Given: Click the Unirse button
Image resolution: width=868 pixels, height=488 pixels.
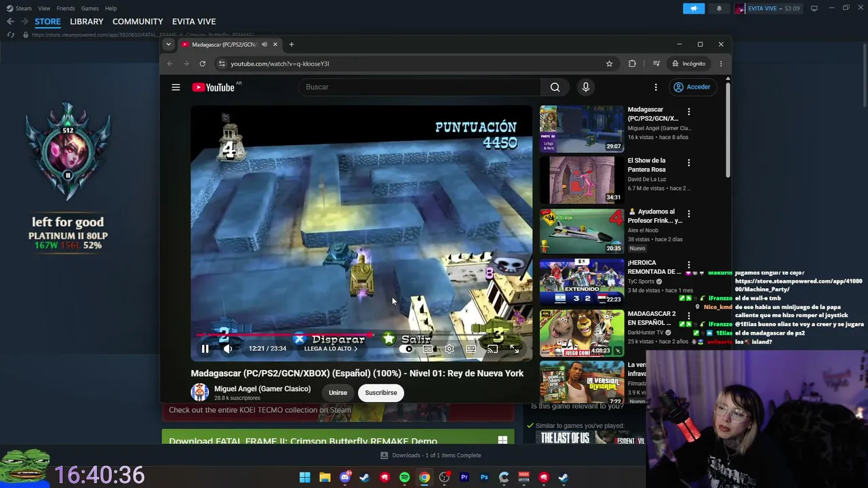Looking at the screenshot, I should (x=338, y=392).
